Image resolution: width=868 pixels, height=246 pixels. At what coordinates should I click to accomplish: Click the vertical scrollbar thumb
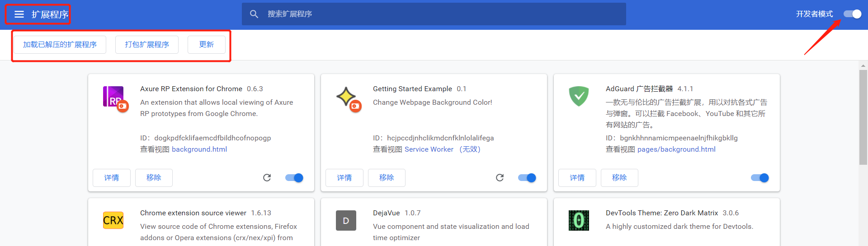863,117
